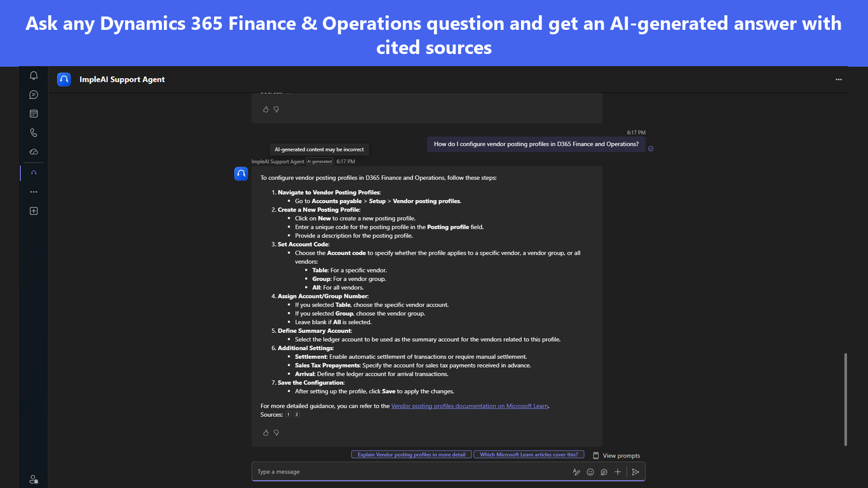This screenshot has height=488, width=868.
Task: Click the chat vertical scrollbar thumb
Action: coord(845,399)
